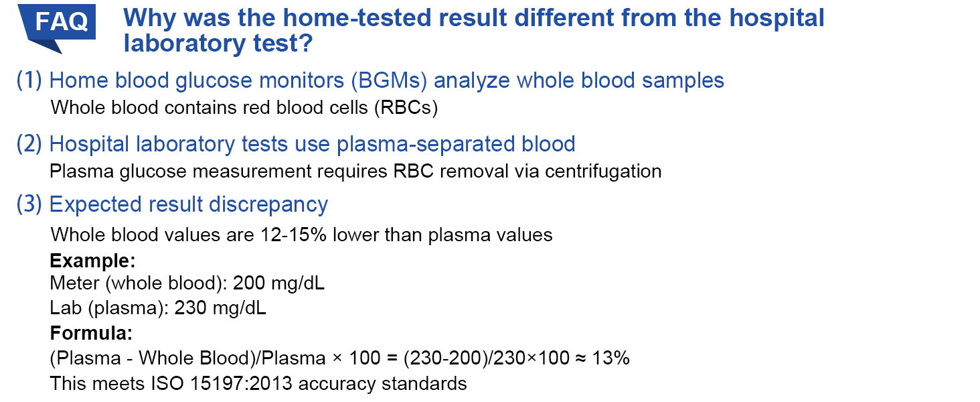Screen dimensions: 980x402
Task: Click "Hospital laboratory tests" heading
Action: (x=312, y=144)
